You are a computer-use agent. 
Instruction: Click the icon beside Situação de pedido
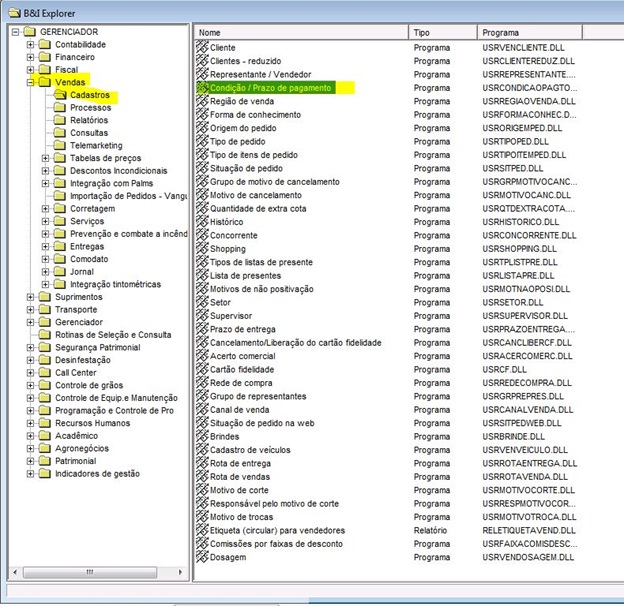[202, 168]
